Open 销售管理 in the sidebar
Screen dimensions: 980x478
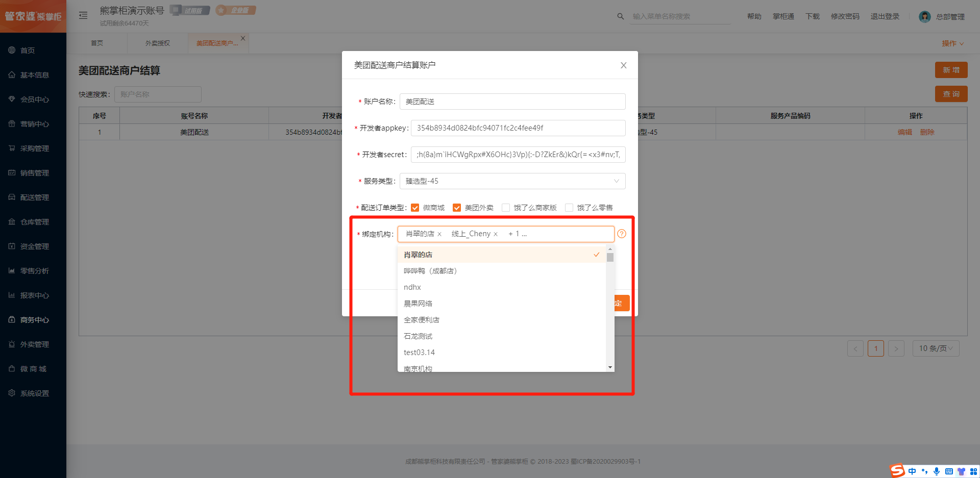coord(33,173)
